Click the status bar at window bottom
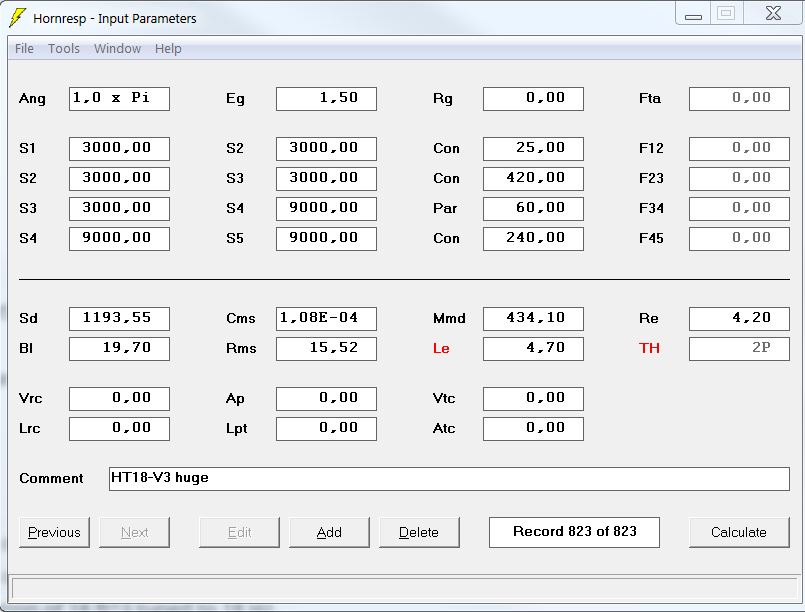 click(x=405, y=589)
